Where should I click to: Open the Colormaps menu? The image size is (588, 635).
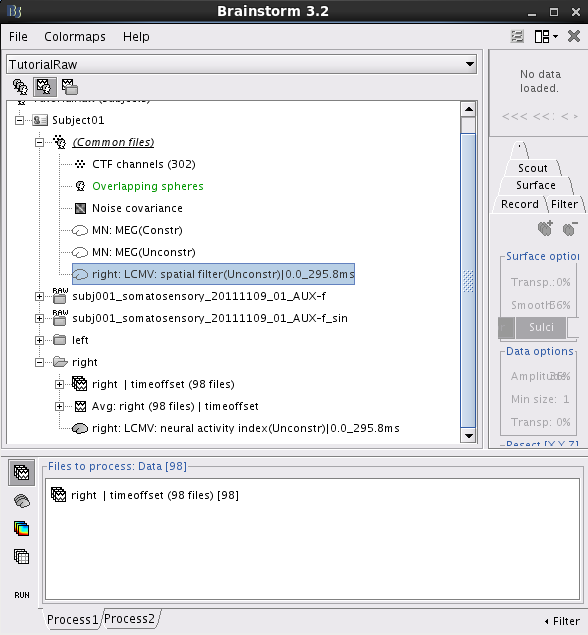point(75,37)
